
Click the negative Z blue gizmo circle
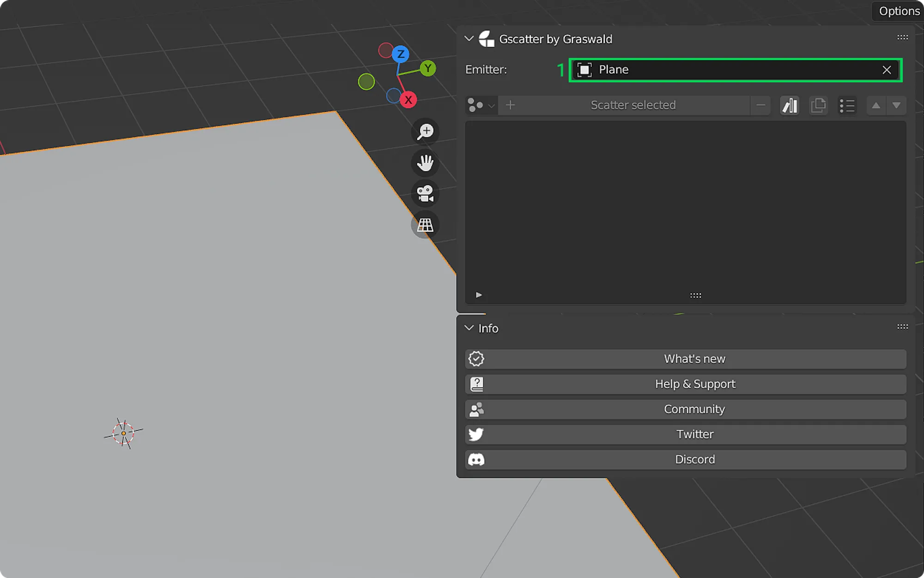pyautogui.click(x=393, y=96)
